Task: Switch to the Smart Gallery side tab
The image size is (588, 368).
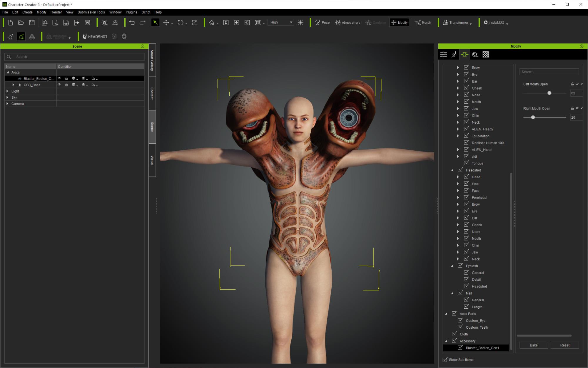Action: pyautogui.click(x=152, y=61)
